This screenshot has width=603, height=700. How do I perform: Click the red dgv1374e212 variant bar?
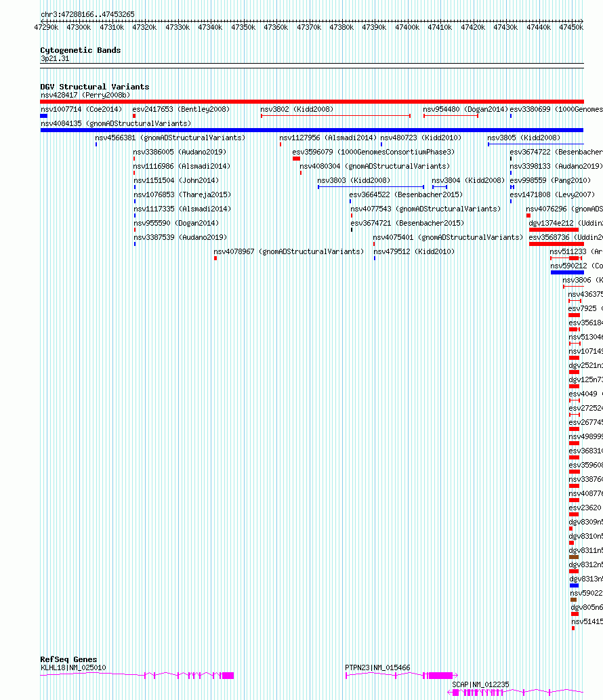tap(554, 230)
